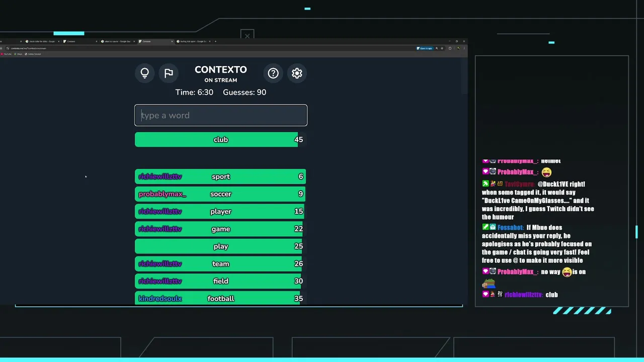
Task: Click username kindredsoulx on football row
Action: tap(160, 299)
